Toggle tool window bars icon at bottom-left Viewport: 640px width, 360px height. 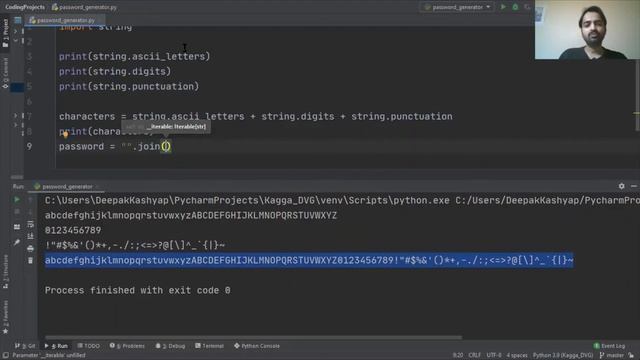(5, 355)
